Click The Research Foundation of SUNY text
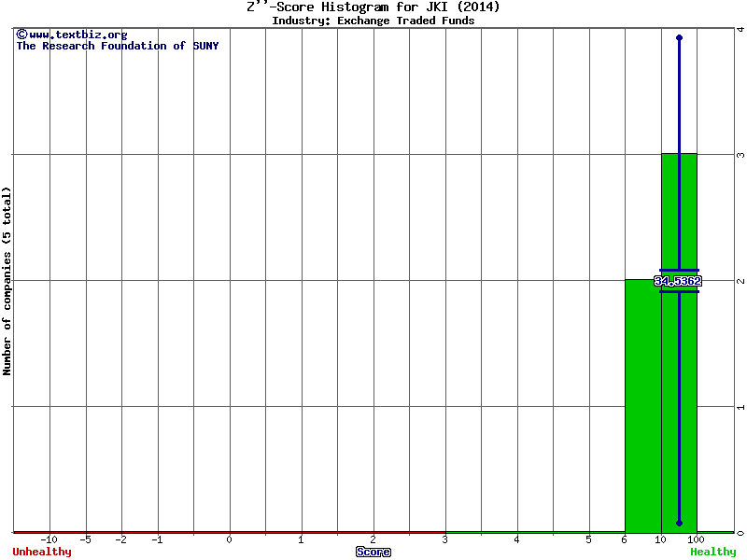 pyautogui.click(x=118, y=46)
